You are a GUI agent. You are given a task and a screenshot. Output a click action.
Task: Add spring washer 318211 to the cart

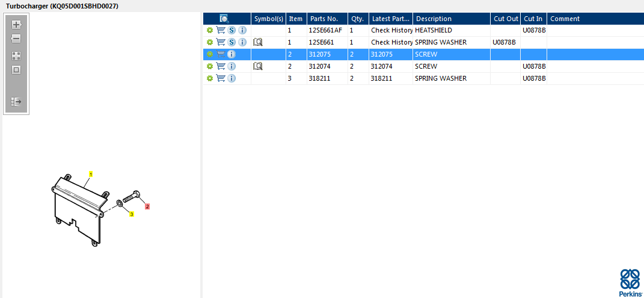tap(221, 78)
